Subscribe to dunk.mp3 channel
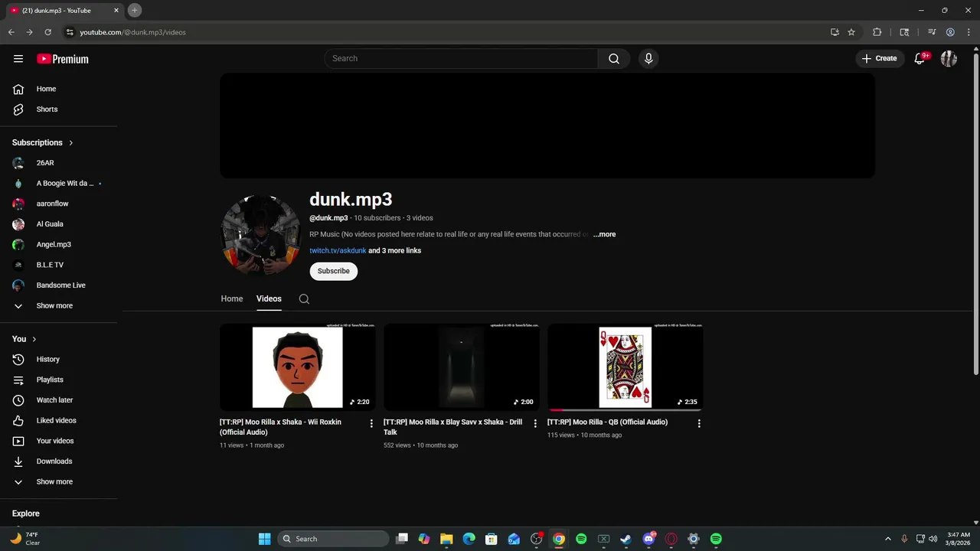 333,271
